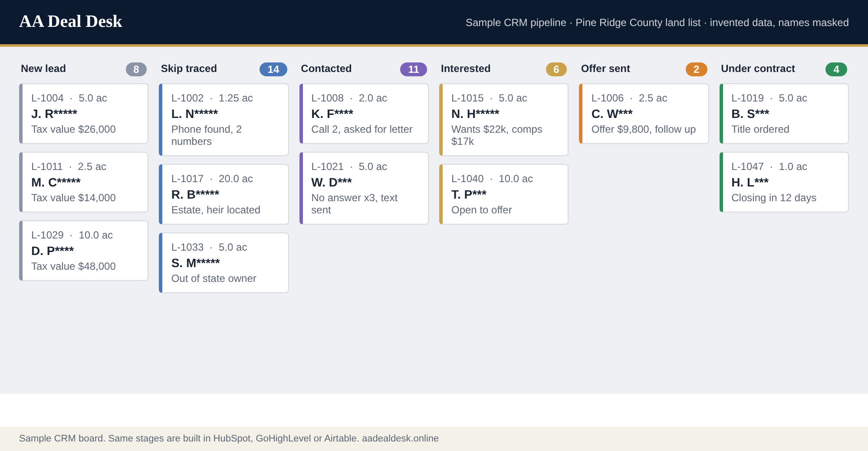Open card L-1047 H. L***
Screen dimensions: 868x451
click(x=784, y=182)
